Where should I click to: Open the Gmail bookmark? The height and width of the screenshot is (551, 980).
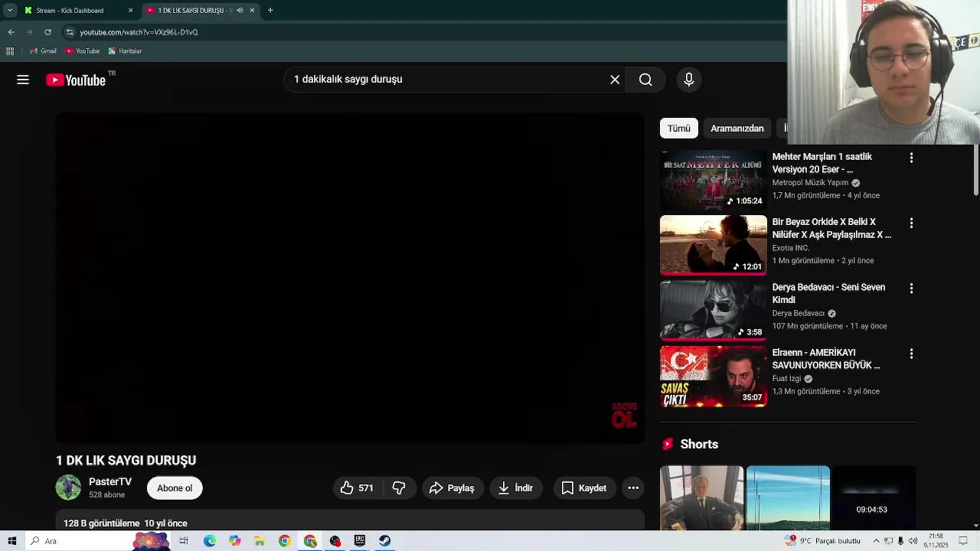(43, 51)
